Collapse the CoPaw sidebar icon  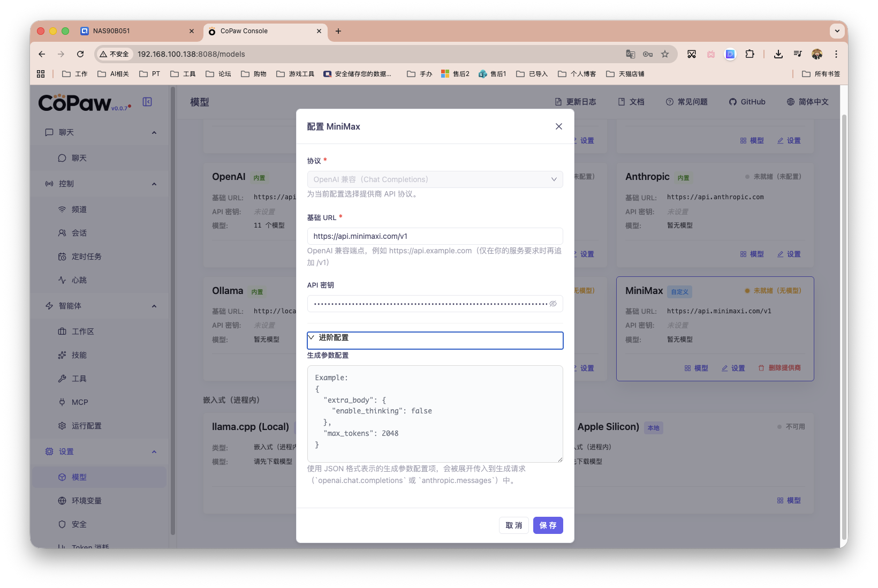pos(147,102)
